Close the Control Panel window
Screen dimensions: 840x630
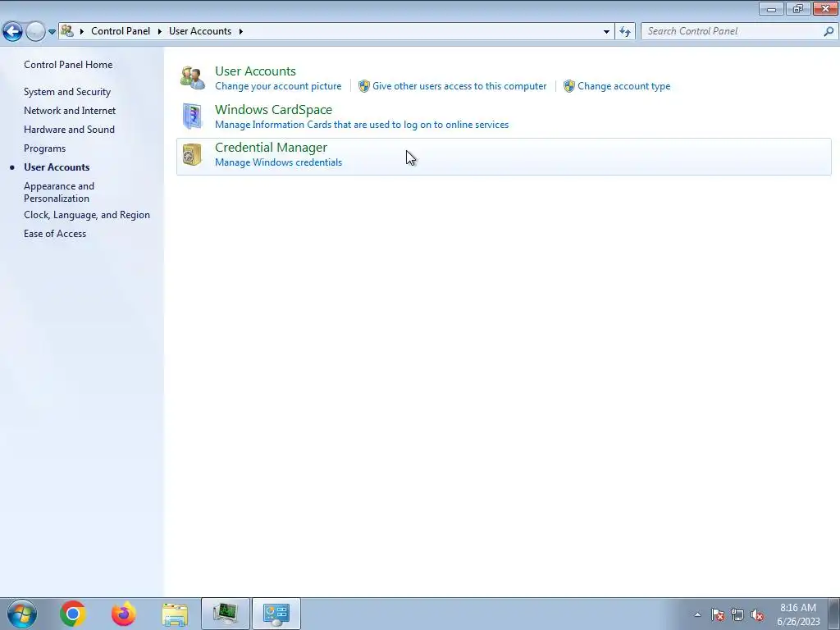click(825, 8)
